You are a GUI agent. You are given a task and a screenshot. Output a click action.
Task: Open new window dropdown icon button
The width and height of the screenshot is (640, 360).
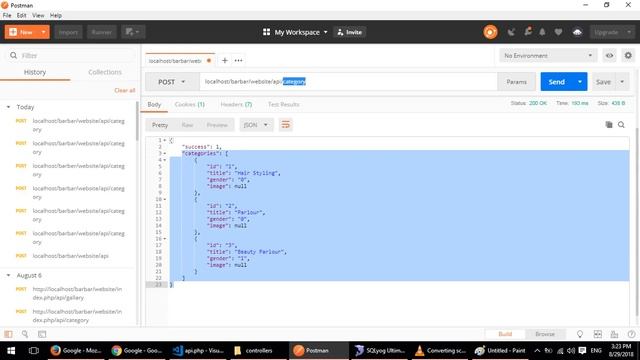[x=133, y=32]
